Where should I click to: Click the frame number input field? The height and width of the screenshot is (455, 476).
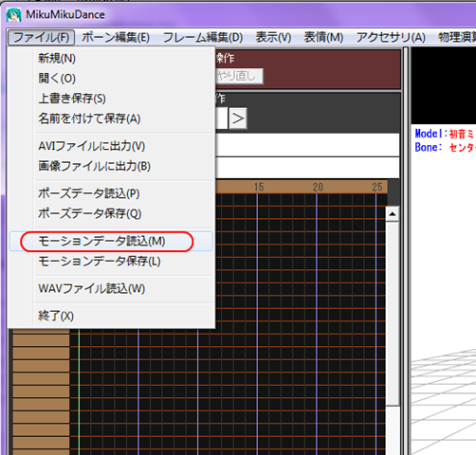[x=222, y=118]
